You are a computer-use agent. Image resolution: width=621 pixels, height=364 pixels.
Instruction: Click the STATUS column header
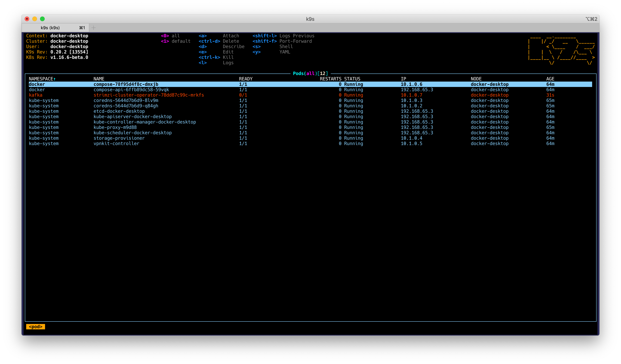352,79
